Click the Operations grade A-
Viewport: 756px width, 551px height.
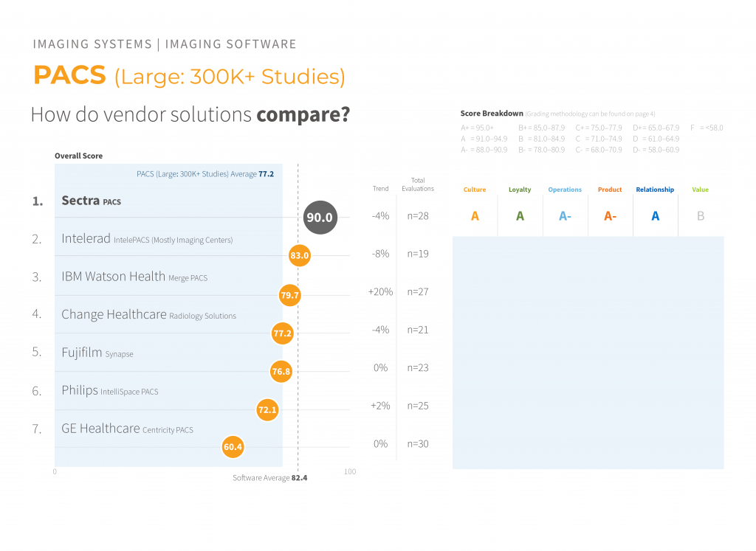565,216
